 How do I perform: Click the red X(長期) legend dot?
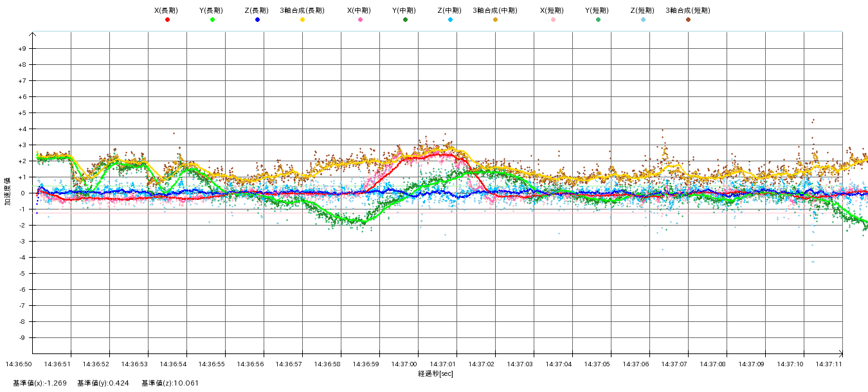pos(167,20)
